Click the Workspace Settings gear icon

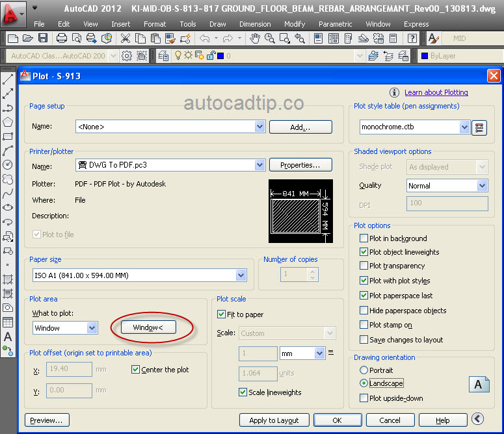127,56
